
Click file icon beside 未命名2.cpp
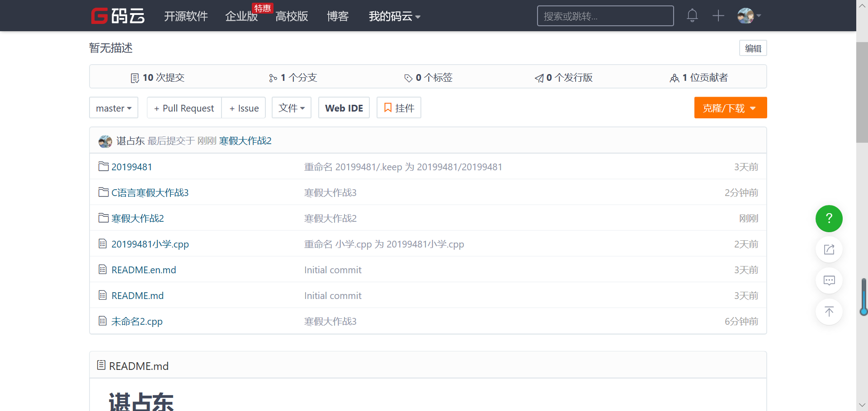click(x=103, y=321)
